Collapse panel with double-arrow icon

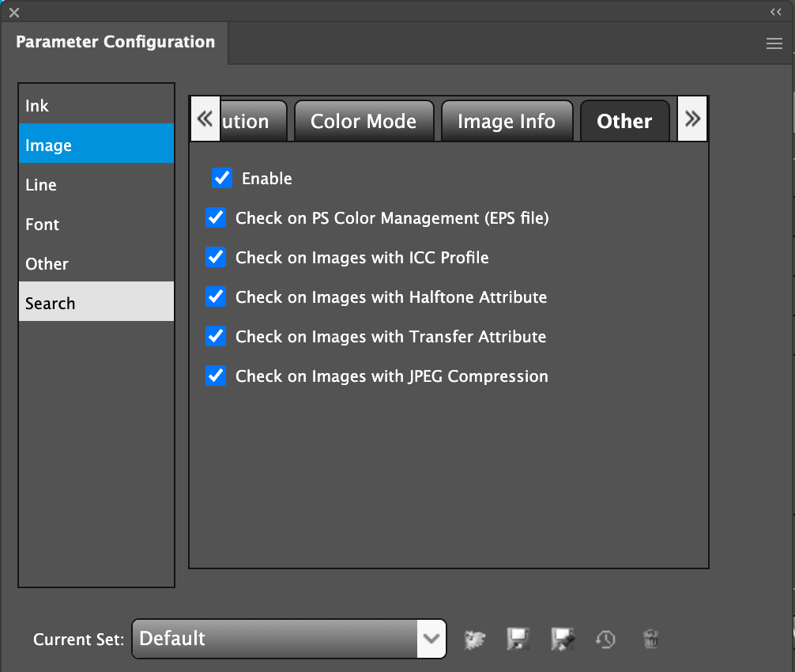[x=775, y=12]
